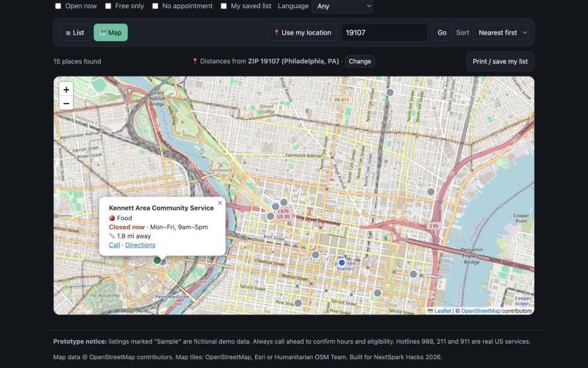Click the Go button
588x368 pixels.
coord(442,32)
